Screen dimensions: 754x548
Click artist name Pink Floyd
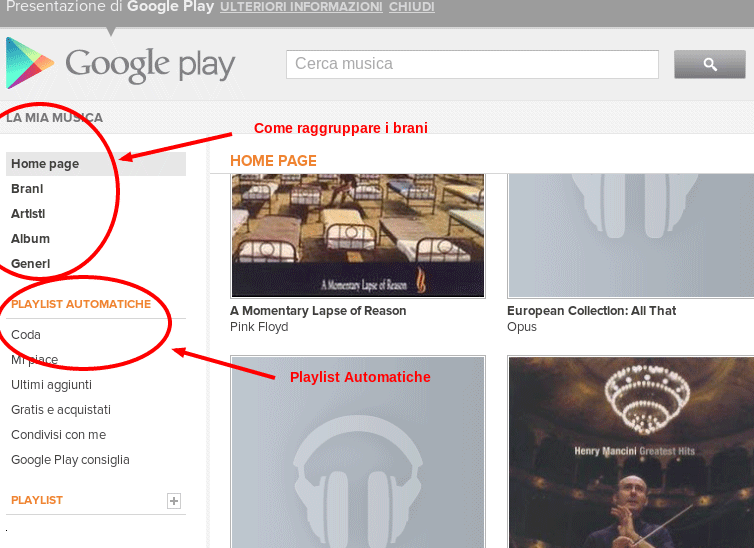tap(259, 327)
